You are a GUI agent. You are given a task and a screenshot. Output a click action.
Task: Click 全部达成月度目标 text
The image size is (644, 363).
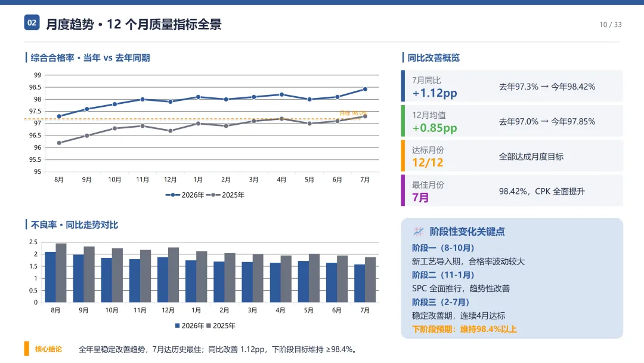point(531,156)
